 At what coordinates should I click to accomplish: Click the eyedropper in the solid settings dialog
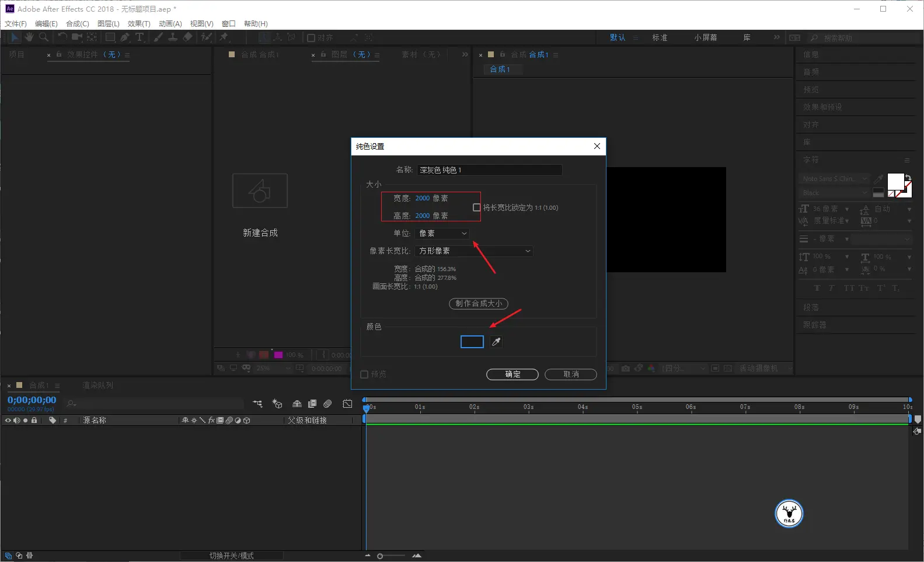[496, 342]
